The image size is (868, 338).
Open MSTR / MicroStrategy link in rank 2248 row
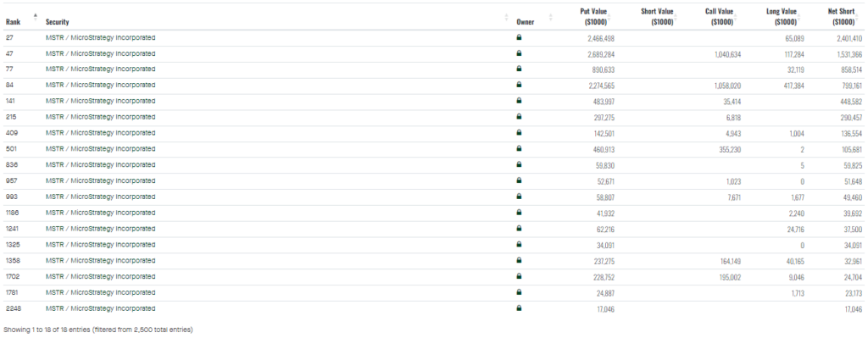[x=100, y=308]
